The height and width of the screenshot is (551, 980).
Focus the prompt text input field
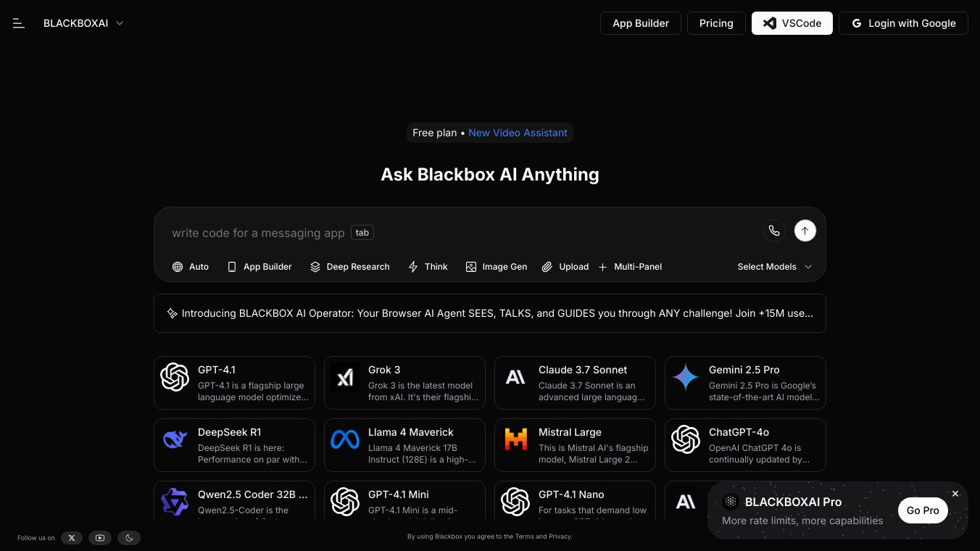pos(464,233)
